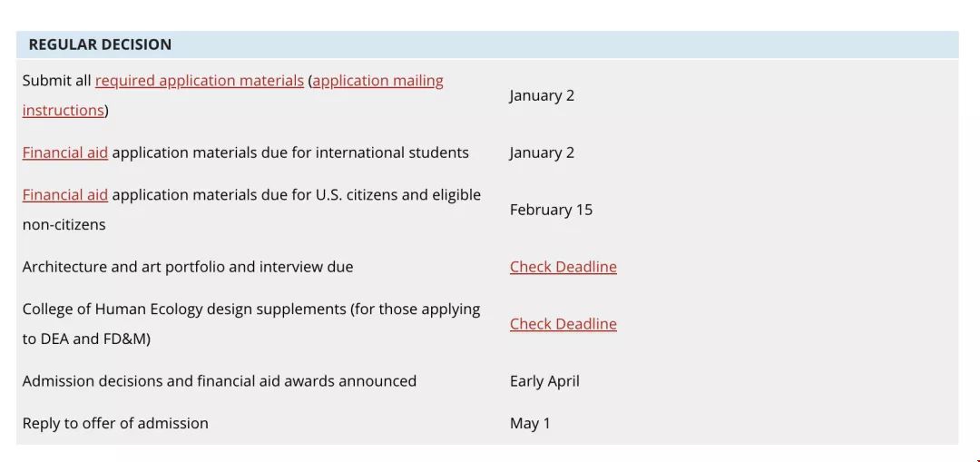The height and width of the screenshot is (462, 980).
Task: Click the Architecture and art portfolio row text
Action: pos(188,267)
